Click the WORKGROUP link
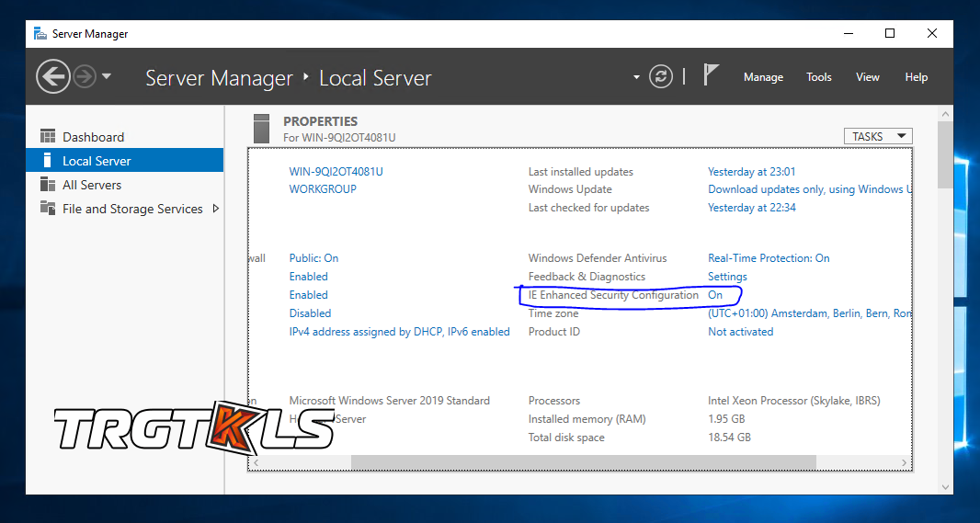The width and height of the screenshot is (980, 523). point(322,189)
